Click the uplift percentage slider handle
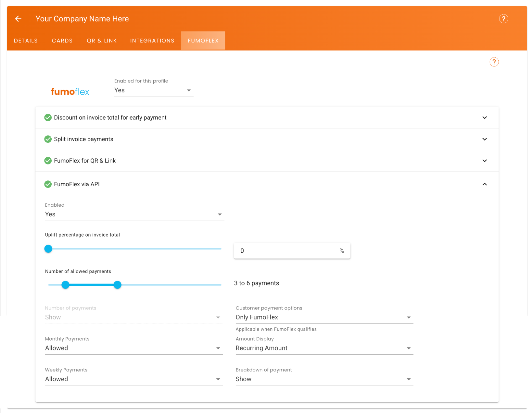The height and width of the screenshot is (413, 532). [48, 249]
